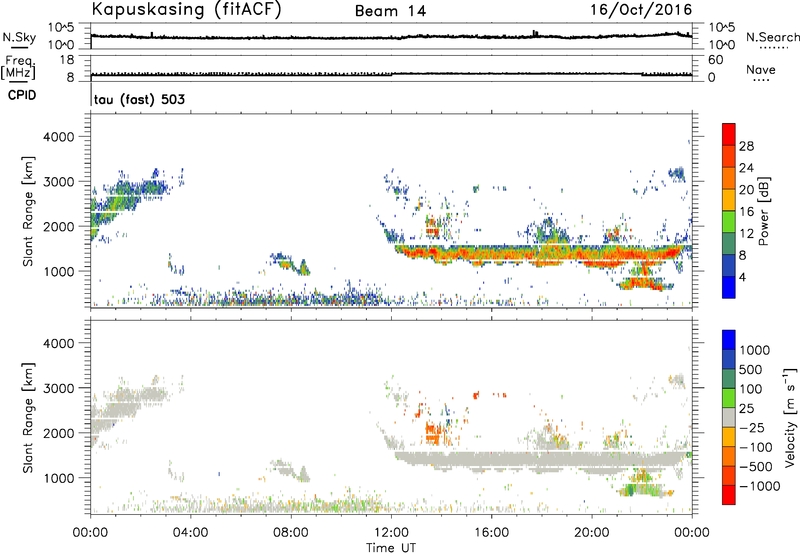Click the '2000' tick in velocity panel

pyautogui.click(x=59, y=433)
